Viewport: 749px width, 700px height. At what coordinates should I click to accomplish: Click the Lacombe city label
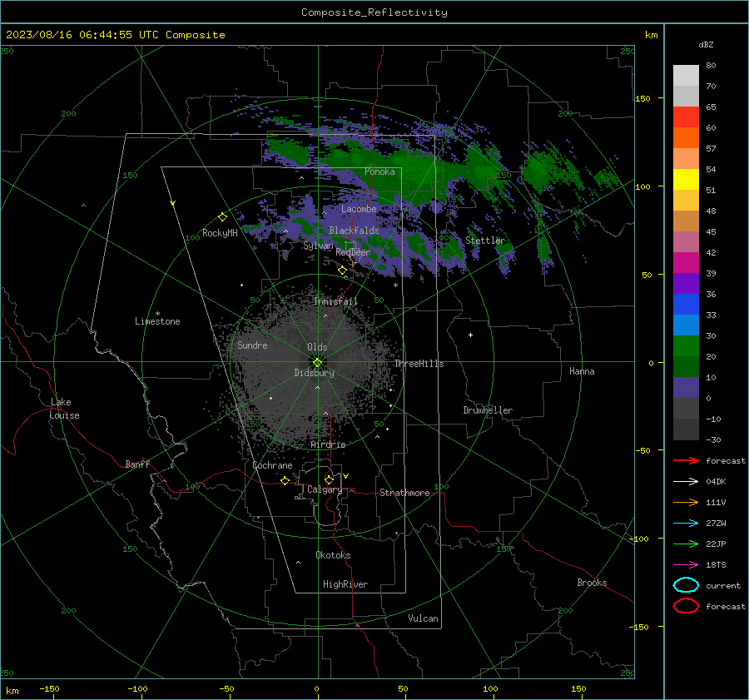pyautogui.click(x=359, y=209)
